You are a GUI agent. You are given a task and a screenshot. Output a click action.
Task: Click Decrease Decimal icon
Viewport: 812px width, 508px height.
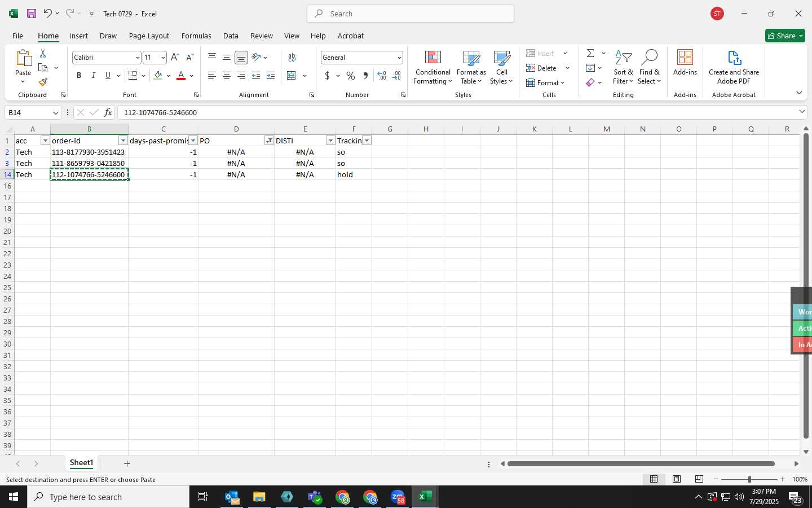[x=396, y=76]
